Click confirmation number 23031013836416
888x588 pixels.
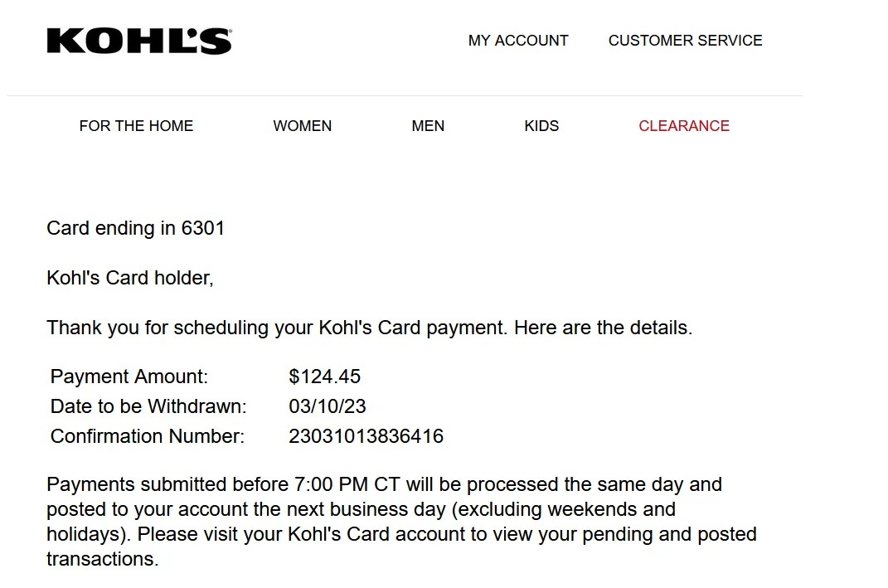[x=366, y=436]
